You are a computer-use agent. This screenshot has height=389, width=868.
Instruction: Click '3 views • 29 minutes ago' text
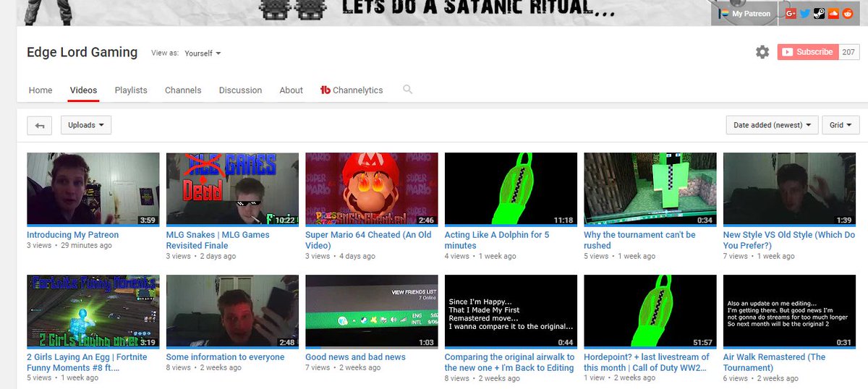click(69, 246)
